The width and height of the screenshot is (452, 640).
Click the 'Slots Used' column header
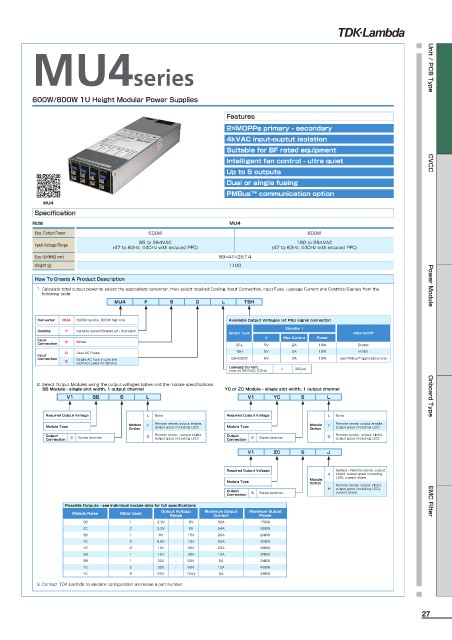[x=131, y=513]
